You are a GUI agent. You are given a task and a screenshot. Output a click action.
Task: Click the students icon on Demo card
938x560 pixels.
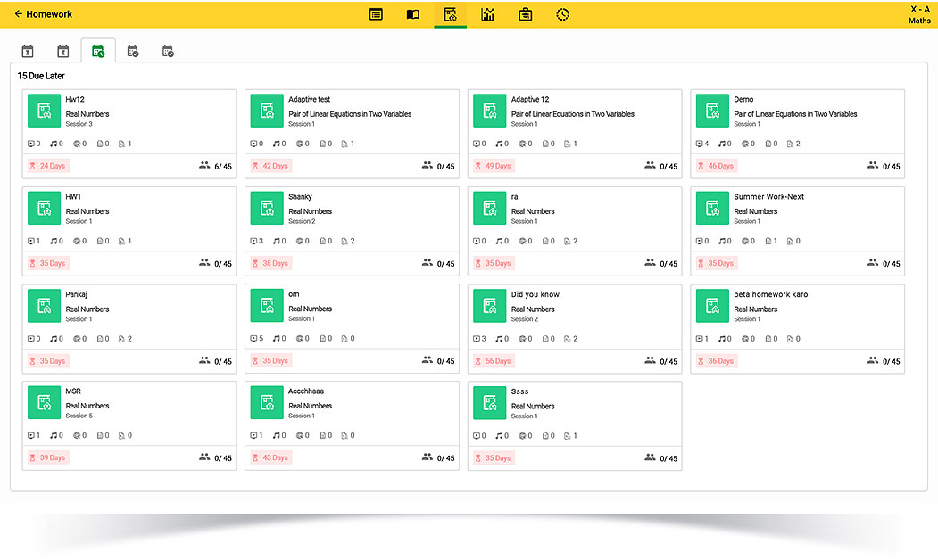(x=873, y=165)
